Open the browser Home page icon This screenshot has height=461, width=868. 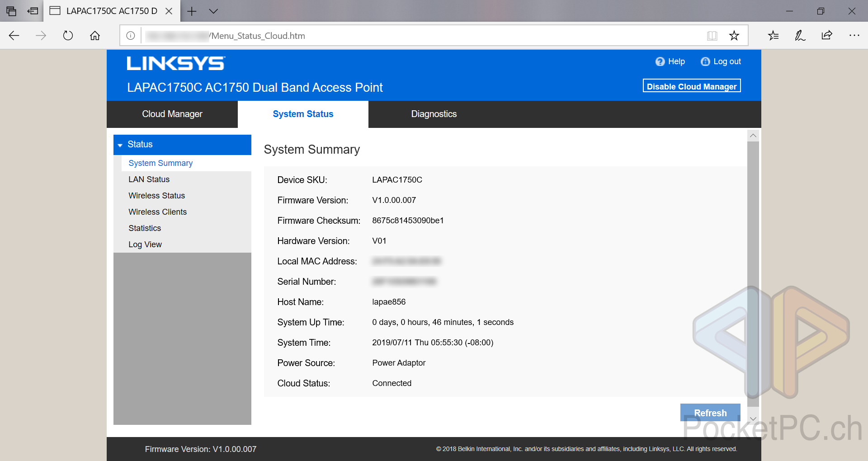[x=95, y=36]
